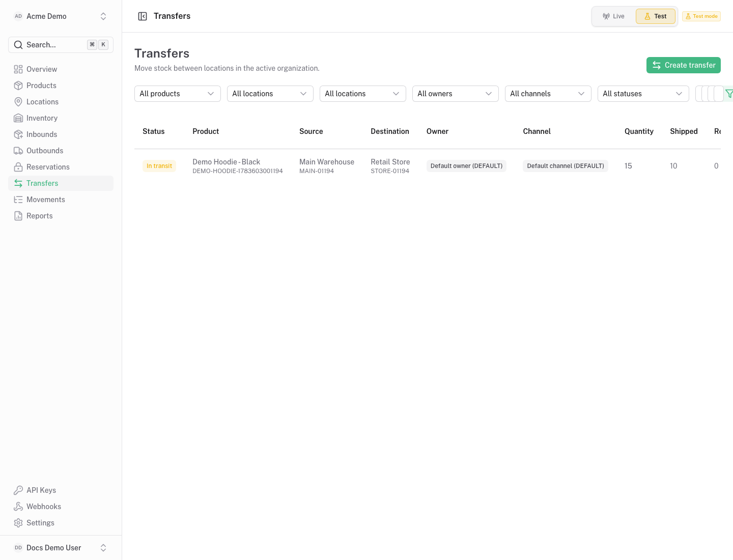Open the All owners filter dropdown
The image size is (733, 560).
[x=456, y=94]
